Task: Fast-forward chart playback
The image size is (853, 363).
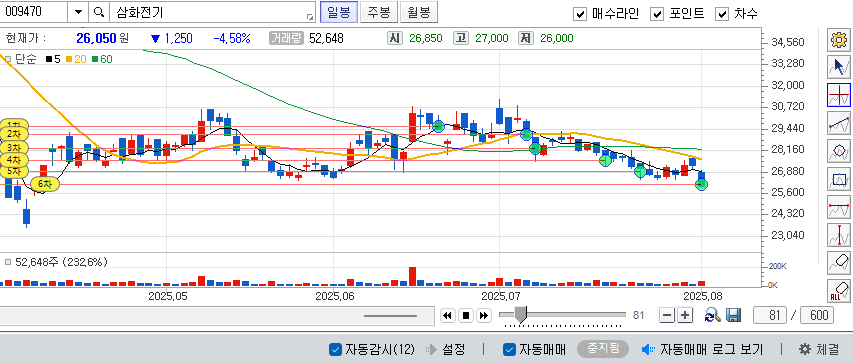Action: (484, 315)
